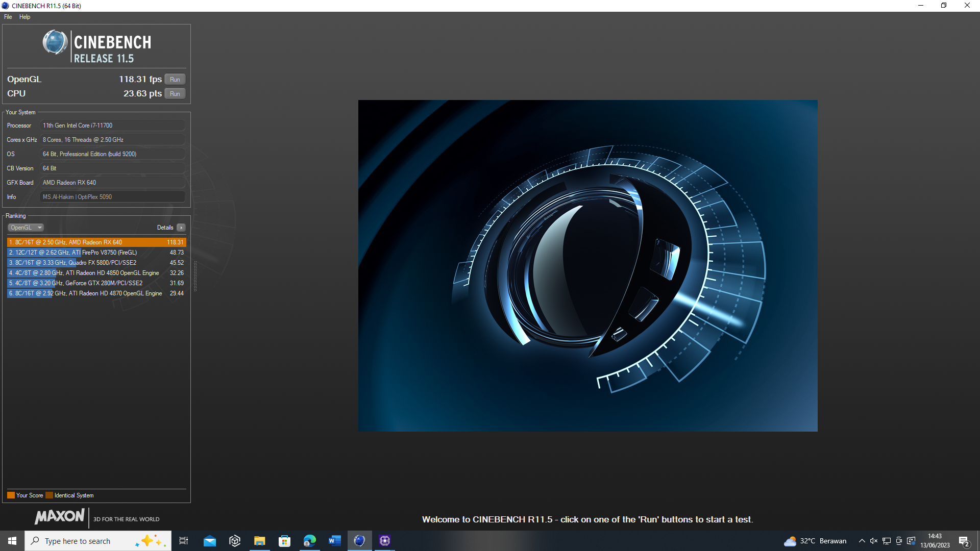
Task: Select ranking row AMD Radeon RX 640
Action: point(96,242)
